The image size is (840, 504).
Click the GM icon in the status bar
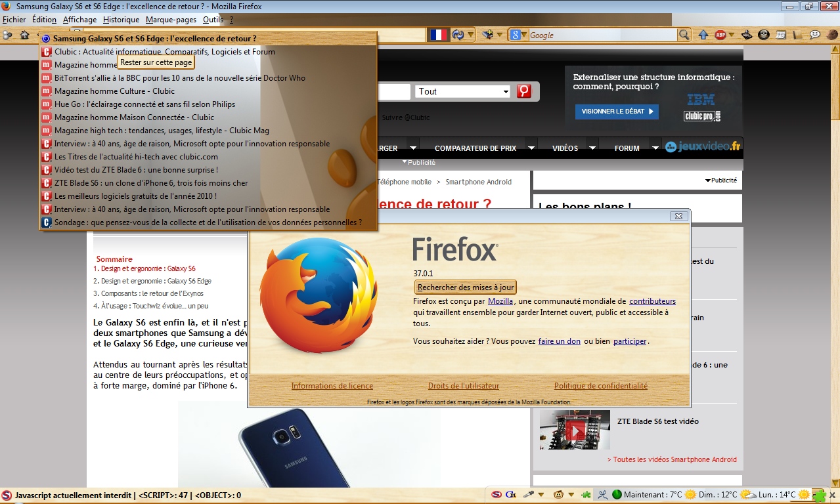pos(511,495)
